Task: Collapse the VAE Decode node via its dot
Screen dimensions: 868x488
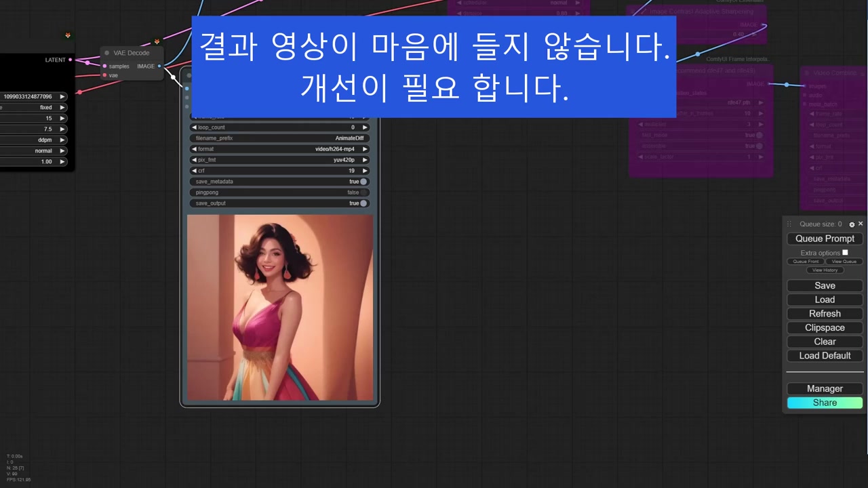Action: (107, 53)
